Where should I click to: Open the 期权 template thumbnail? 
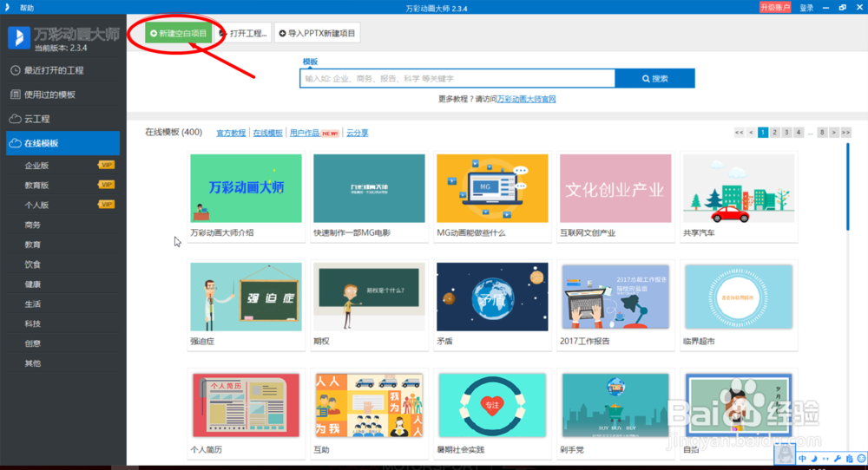click(369, 297)
